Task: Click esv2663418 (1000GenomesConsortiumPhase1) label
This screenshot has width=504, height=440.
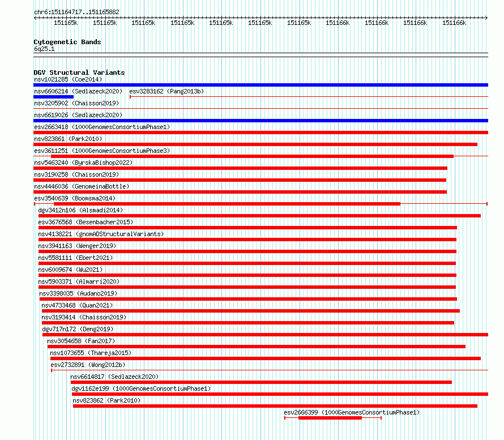Action: pyautogui.click(x=102, y=127)
